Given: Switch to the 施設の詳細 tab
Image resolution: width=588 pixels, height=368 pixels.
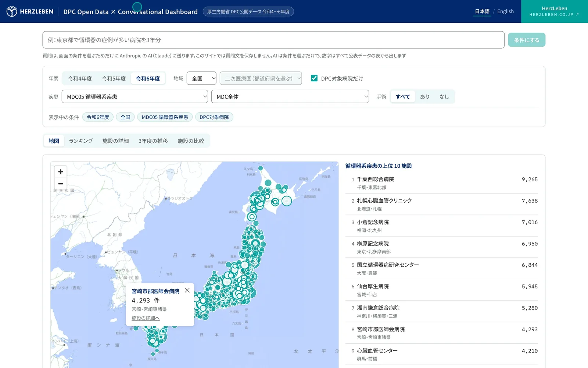Looking at the screenshot, I should tap(115, 141).
